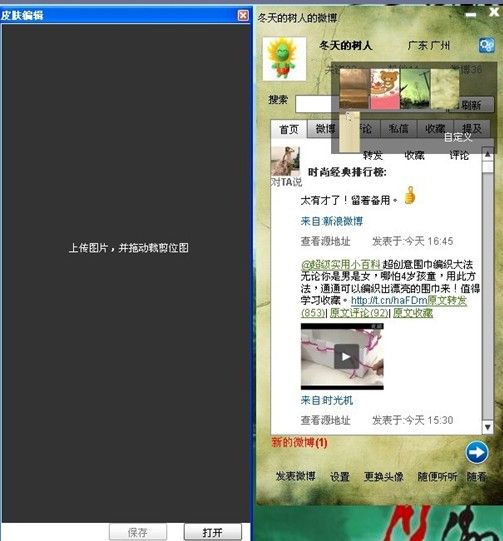Click 随便听听 at the bottom
This screenshot has height=541, width=503.
437,476
